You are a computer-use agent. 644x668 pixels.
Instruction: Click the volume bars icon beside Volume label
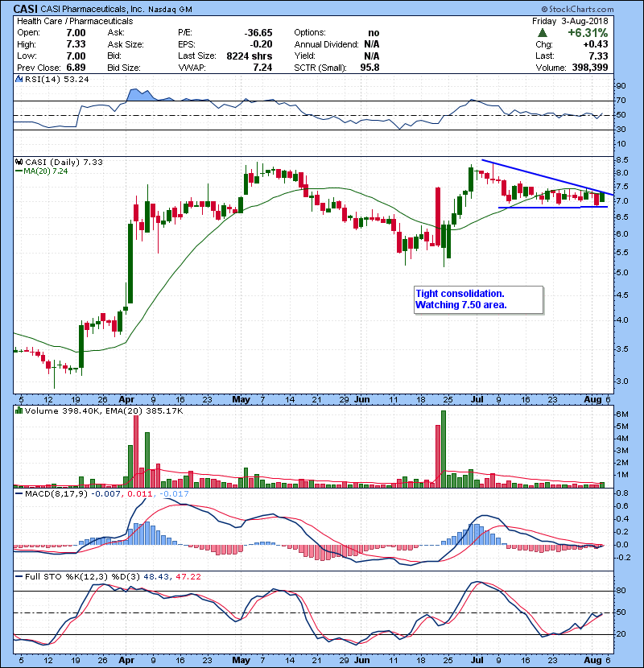[x=19, y=410]
